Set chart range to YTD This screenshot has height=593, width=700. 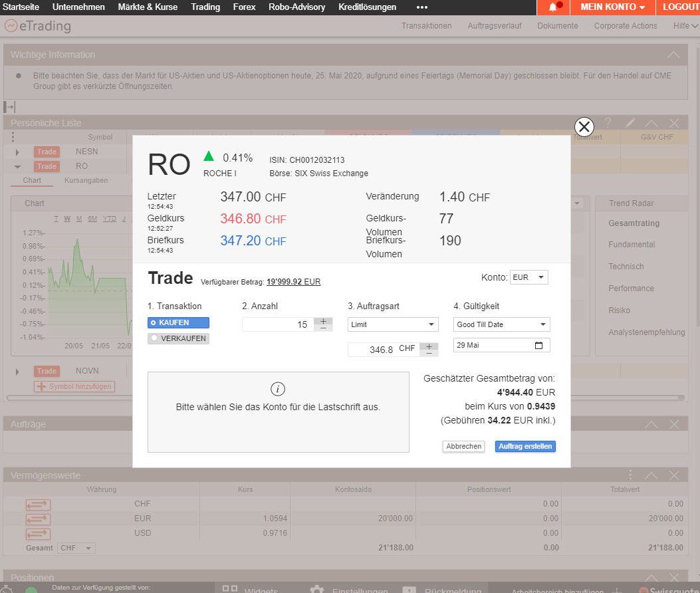[x=110, y=219]
